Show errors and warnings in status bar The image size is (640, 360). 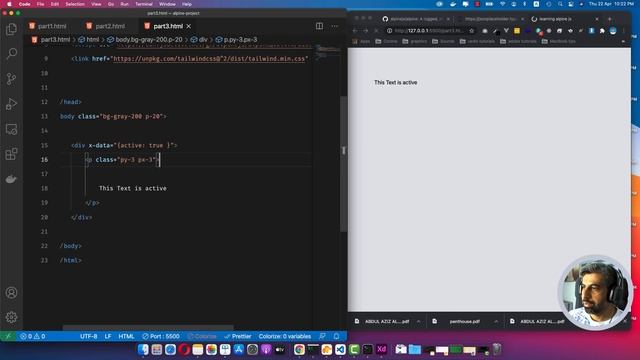pos(33,336)
